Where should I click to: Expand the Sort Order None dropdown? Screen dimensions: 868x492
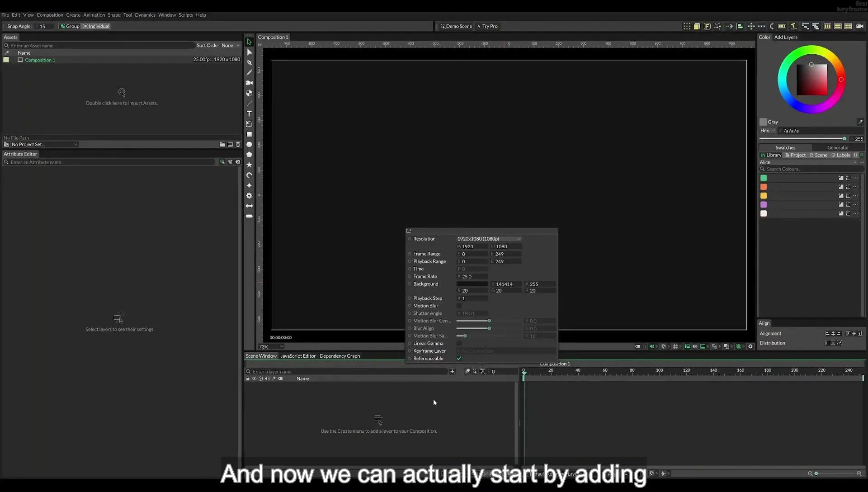click(x=231, y=46)
